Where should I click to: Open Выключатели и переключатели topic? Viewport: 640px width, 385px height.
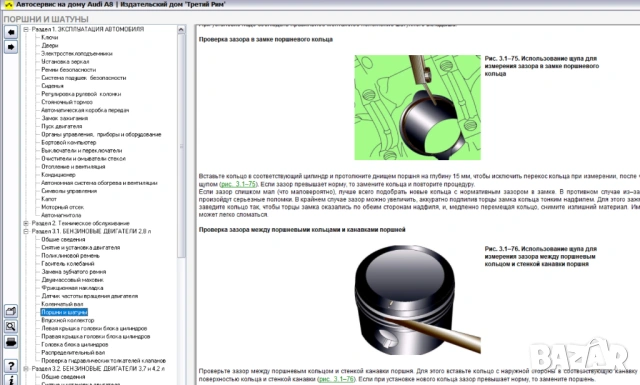[82, 151]
